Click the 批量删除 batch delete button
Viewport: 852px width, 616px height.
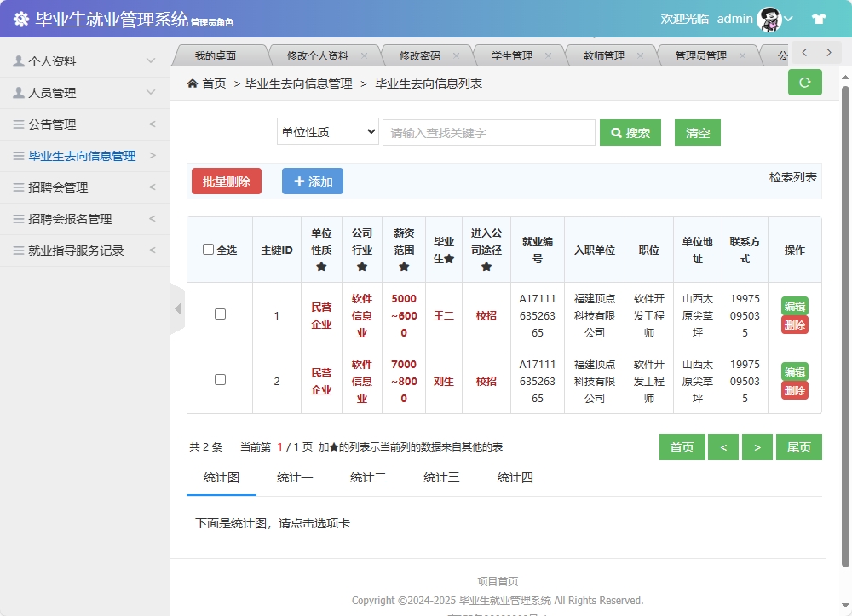tap(226, 181)
